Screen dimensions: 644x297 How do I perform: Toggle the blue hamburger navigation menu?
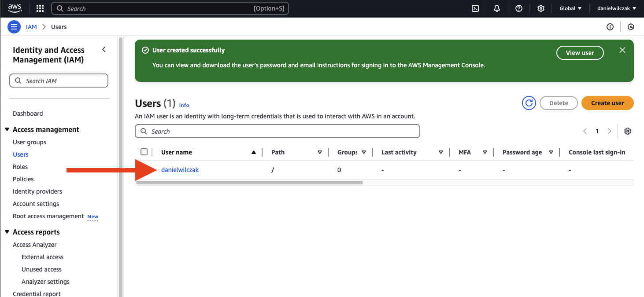(x=14, y=27)
